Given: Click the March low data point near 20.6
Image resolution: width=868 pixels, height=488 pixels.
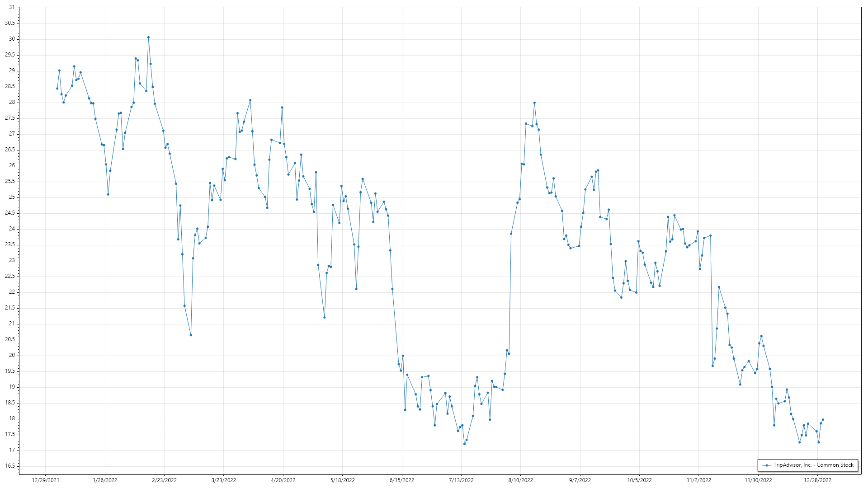Looking at the screenshot, I should click(x=191, y=335).
